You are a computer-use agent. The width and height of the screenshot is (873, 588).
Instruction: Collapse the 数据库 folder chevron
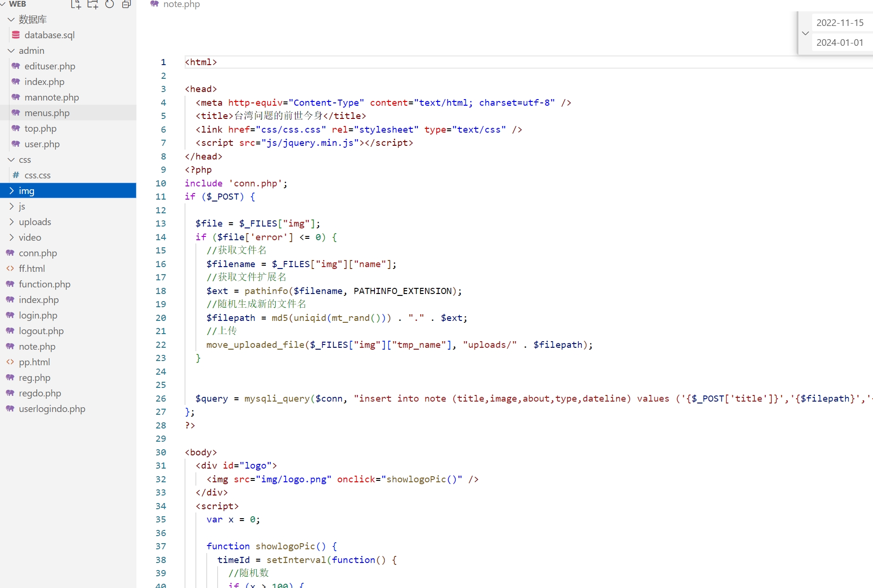[x=11, y=19]
